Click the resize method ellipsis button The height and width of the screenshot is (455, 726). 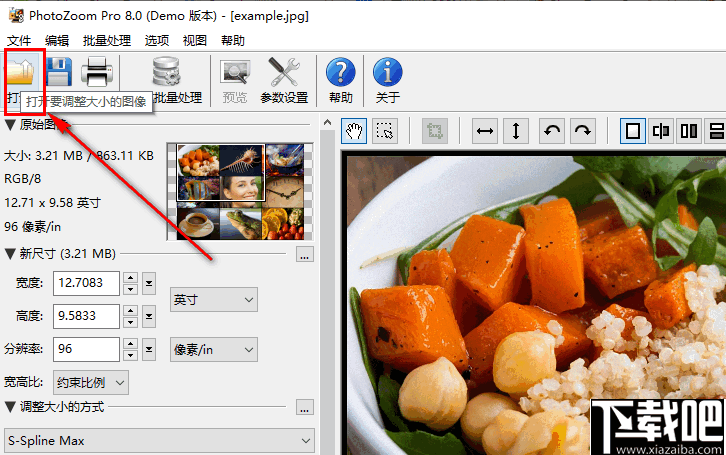[x=305, y=407]
